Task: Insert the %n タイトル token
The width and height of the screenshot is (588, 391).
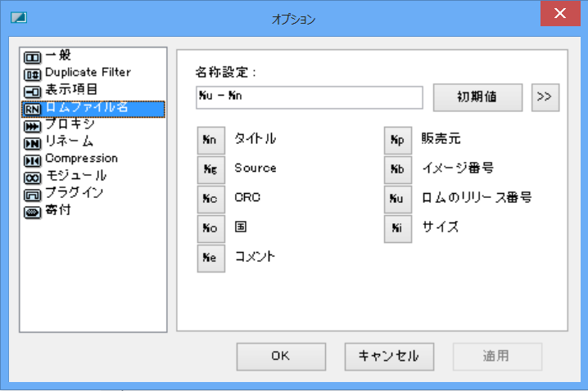Action: [211, 140]
